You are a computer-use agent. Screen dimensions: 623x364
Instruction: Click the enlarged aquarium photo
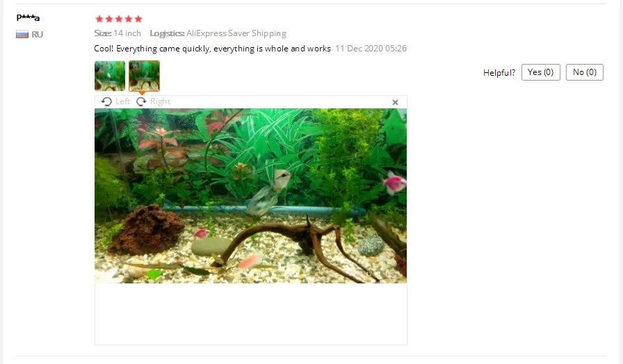[x=251, y=196]
